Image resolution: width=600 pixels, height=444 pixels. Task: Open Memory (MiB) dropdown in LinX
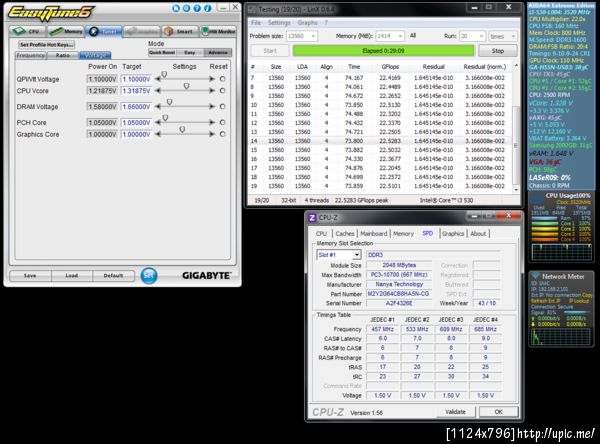(390, 36)
